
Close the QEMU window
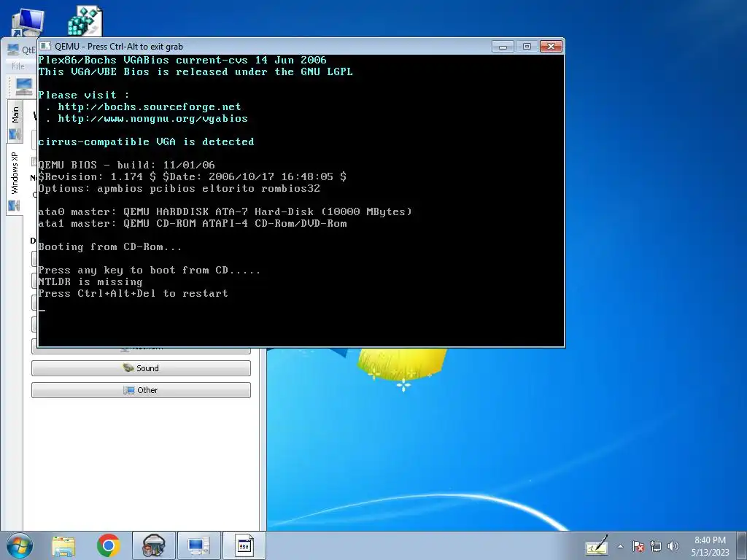pyautogui.click(x=551, y=46)
